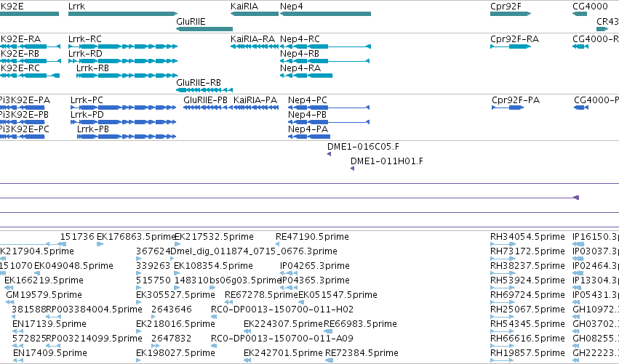Click the Cpr92F gene bar
619x364 pixels.
(511, 14)
